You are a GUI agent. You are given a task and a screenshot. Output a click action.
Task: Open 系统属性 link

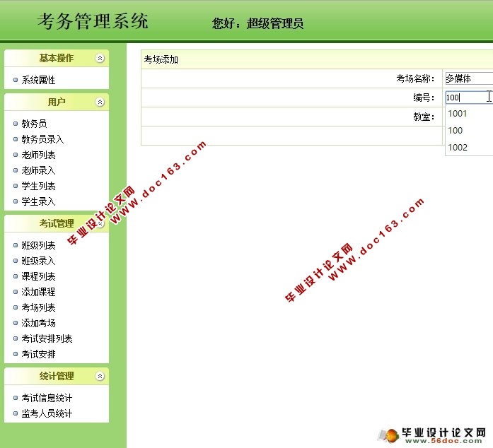click(x=38, y=80)
